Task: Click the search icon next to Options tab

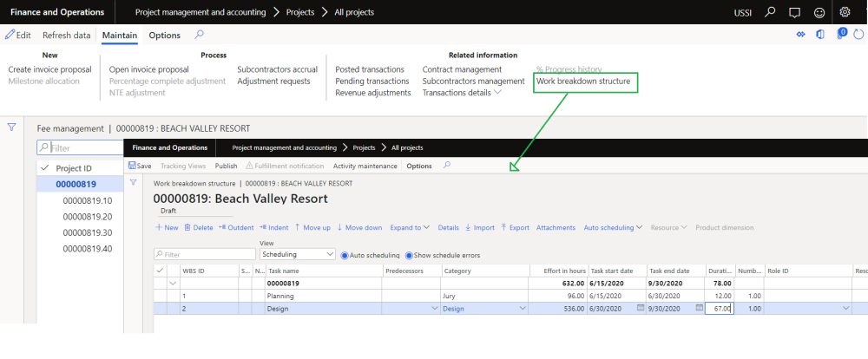Action: coord(200,35)
